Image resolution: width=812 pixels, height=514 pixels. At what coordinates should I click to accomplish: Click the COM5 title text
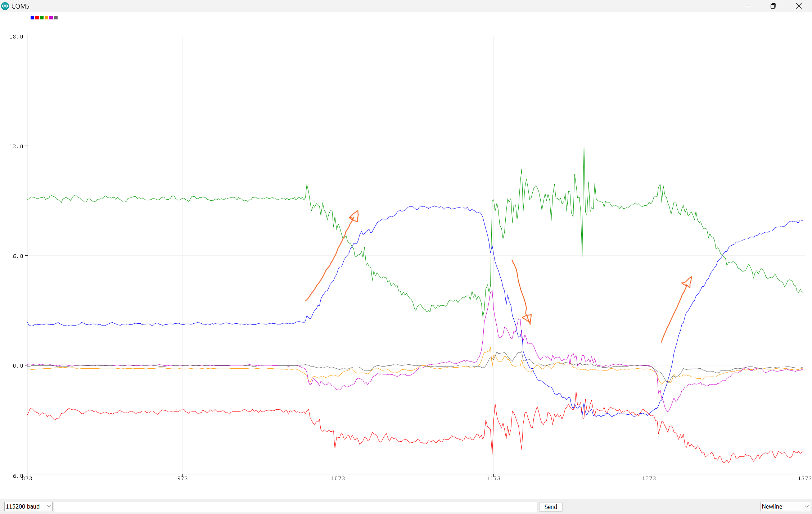(x=20, y=6)
